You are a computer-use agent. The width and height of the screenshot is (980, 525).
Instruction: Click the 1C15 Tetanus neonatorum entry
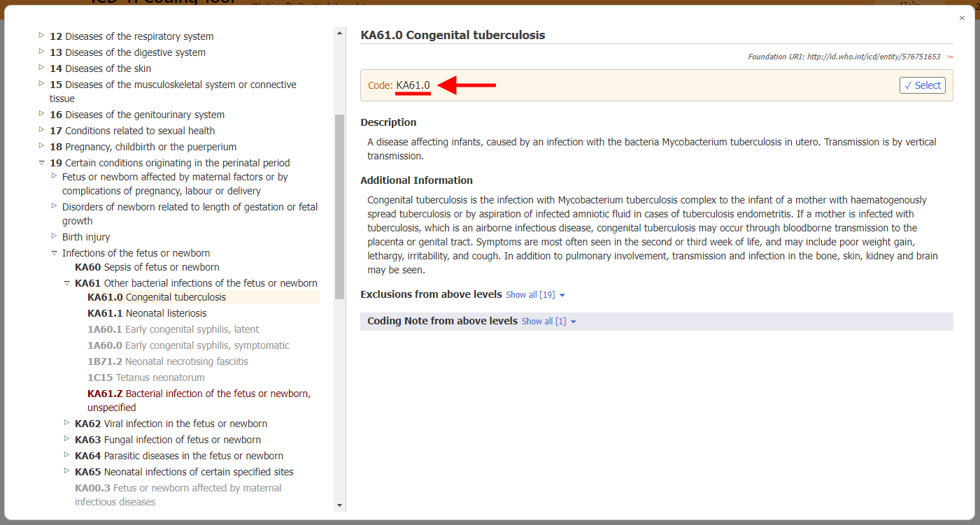(x=146, y=377)
